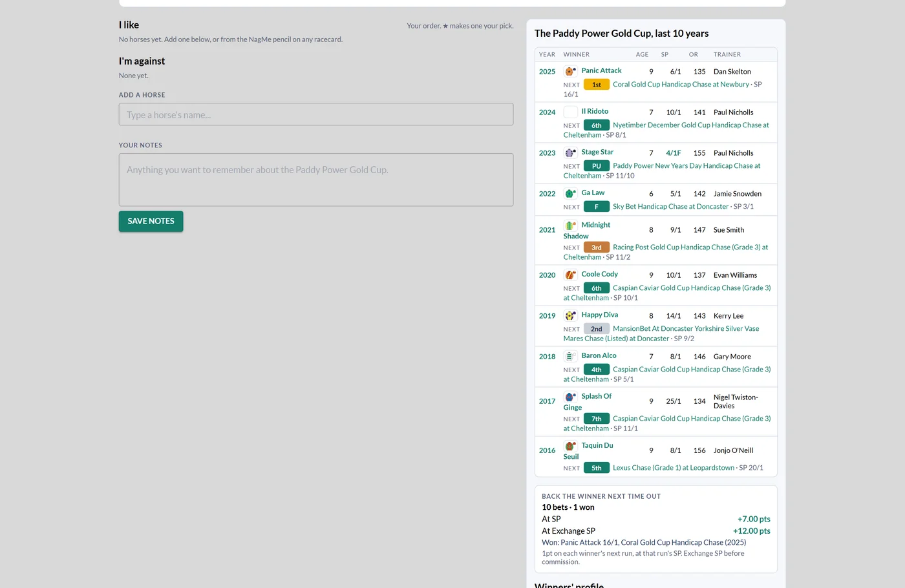Click Coole Cody's orange silks icon

[570, 275]
